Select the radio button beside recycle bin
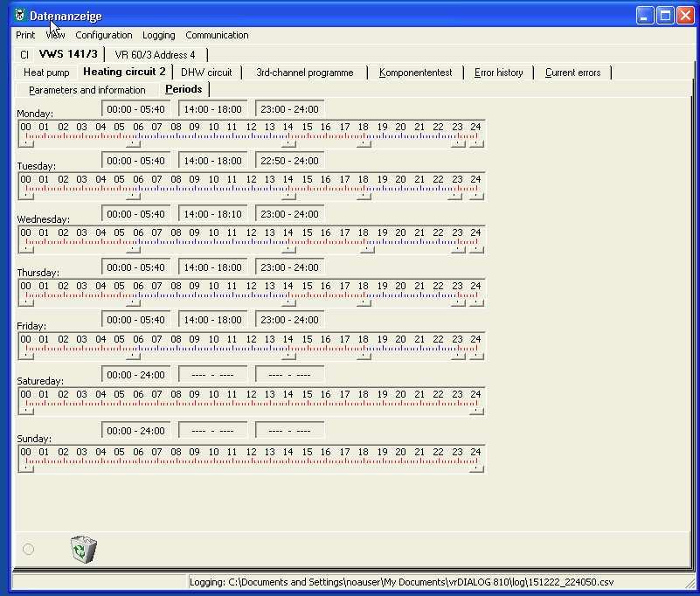This screenshot has height=596, width=700. pos(28,549)
